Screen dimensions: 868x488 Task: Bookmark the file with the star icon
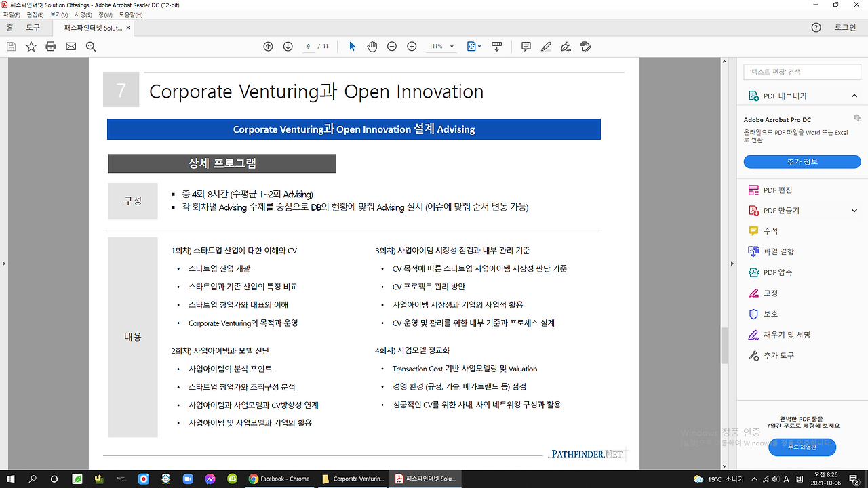coord(31,47)
